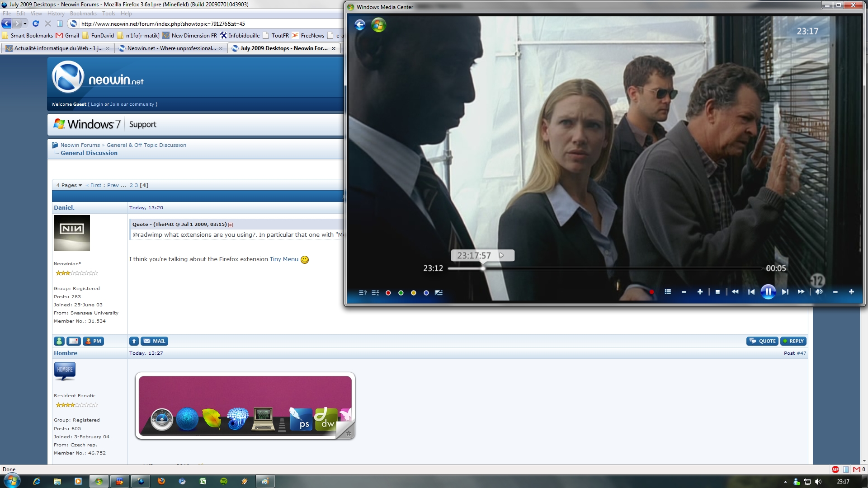Click the Media Center stop button
868x488 pixels.
pos(717,292)
